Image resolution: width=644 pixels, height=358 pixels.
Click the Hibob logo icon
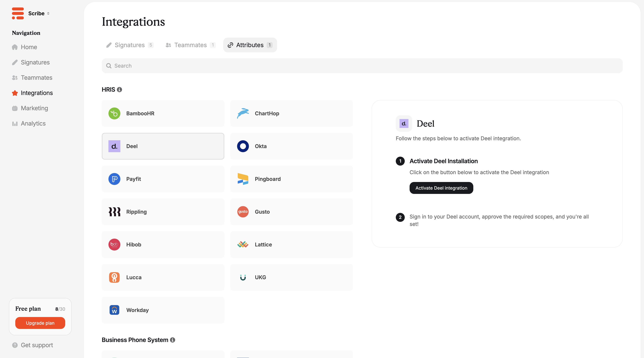114,244
